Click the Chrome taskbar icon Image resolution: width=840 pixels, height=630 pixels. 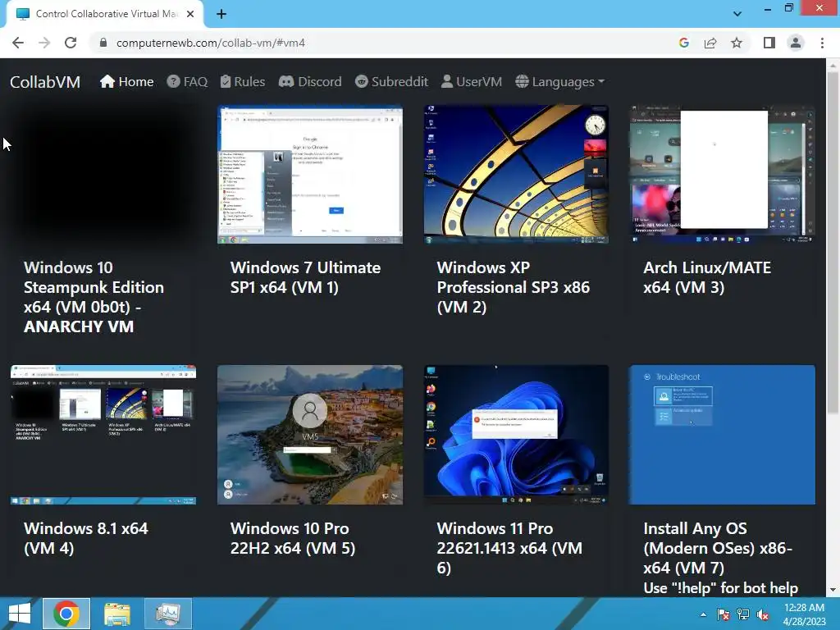tap(66, 614)
